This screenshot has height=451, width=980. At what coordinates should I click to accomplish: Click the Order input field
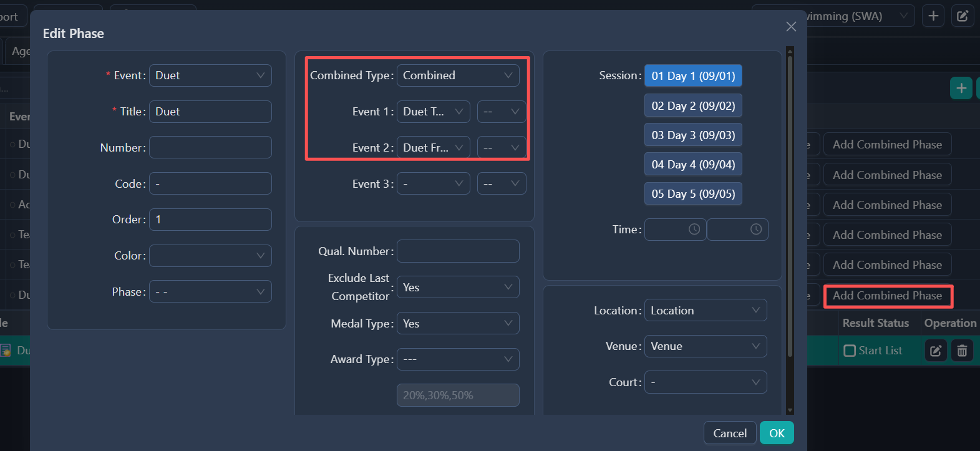(x=210, y=220)
